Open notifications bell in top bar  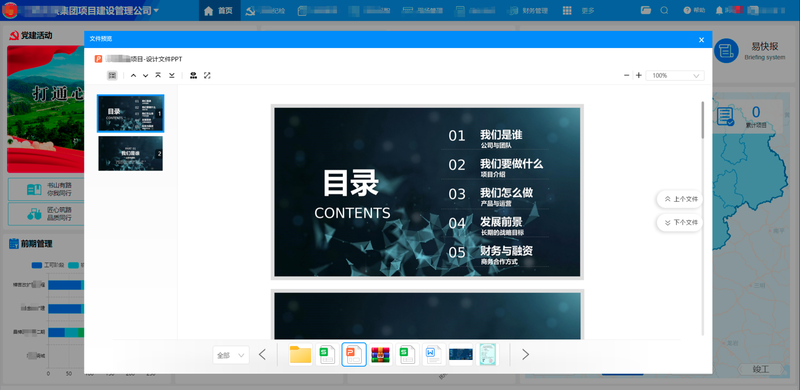(x=719, y=10)
